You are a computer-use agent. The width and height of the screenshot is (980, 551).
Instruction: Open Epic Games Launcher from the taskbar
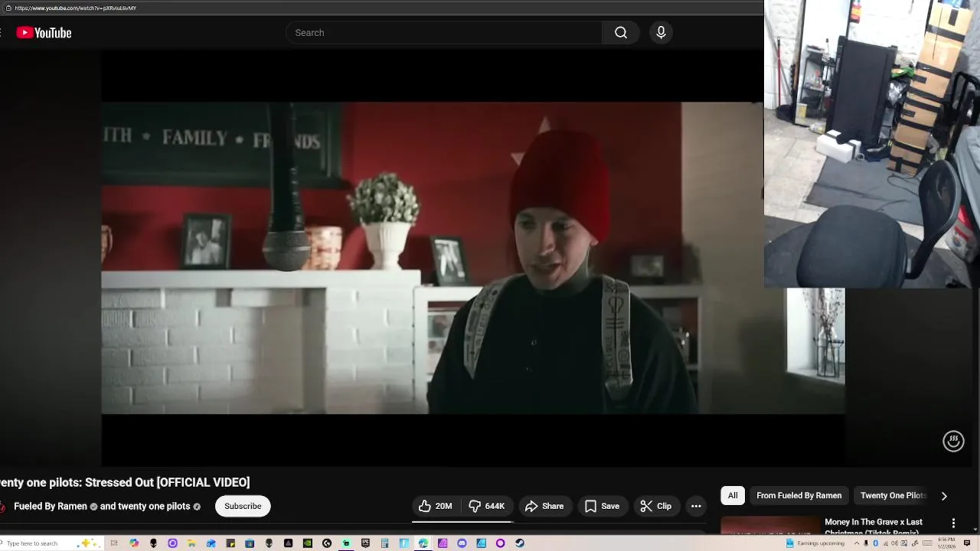coord(365,543)
